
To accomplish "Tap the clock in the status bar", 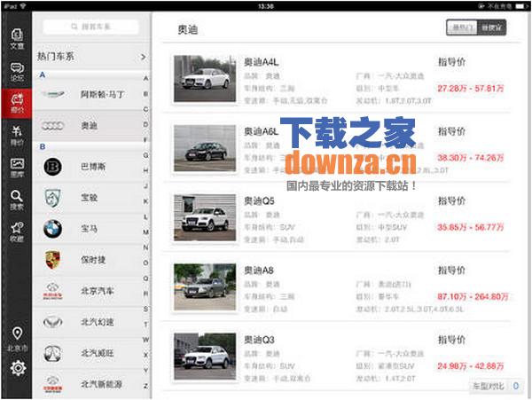I will (266, 6).
